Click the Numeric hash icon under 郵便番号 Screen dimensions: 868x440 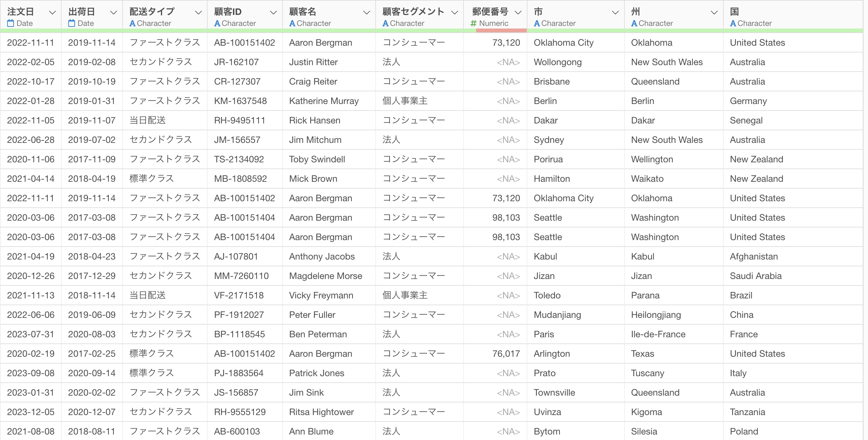[x=474, y=23]
